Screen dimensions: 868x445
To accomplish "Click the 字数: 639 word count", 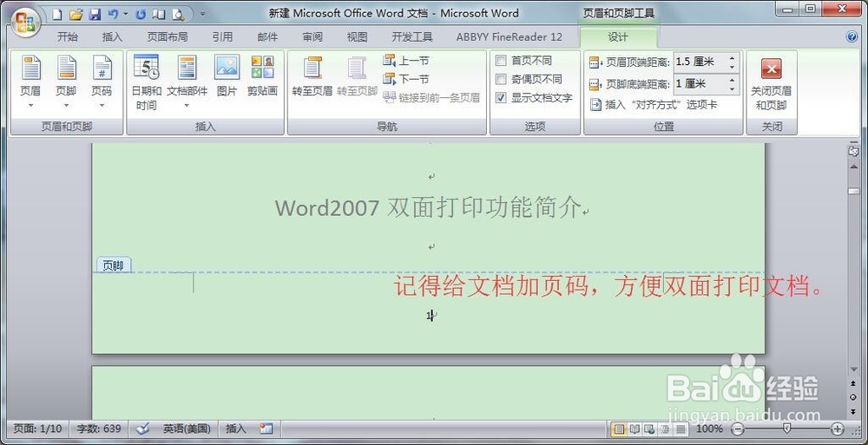I will click(x=99, y=429).
